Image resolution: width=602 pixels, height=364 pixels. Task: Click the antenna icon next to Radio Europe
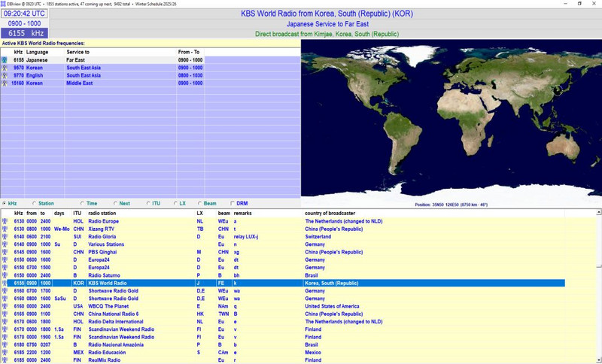click(5, 222)
